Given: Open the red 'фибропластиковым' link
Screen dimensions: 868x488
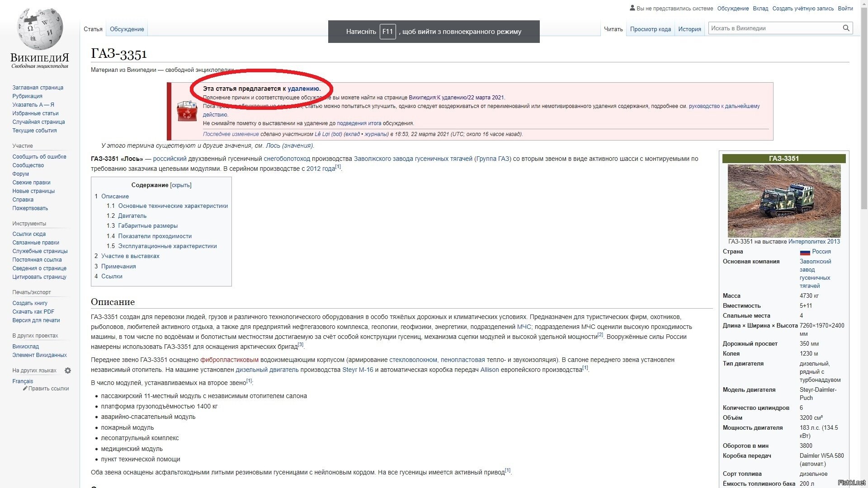Looking at the screenshot, I should (229, 360).
